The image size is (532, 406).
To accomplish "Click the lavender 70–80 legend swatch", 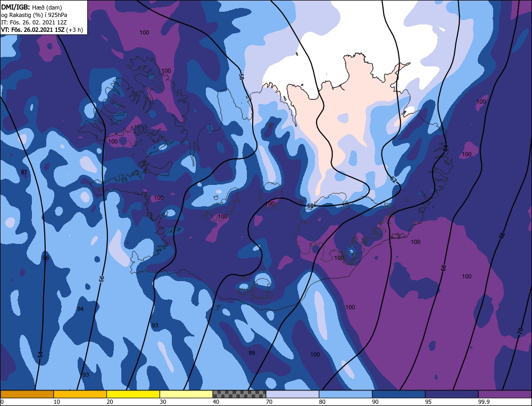I will (x=293, y=394).
